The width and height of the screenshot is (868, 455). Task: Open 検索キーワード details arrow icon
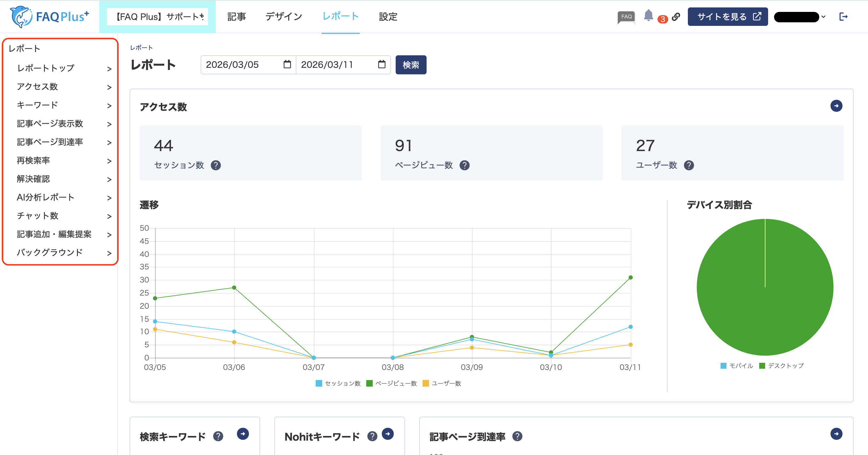point(243,434)
